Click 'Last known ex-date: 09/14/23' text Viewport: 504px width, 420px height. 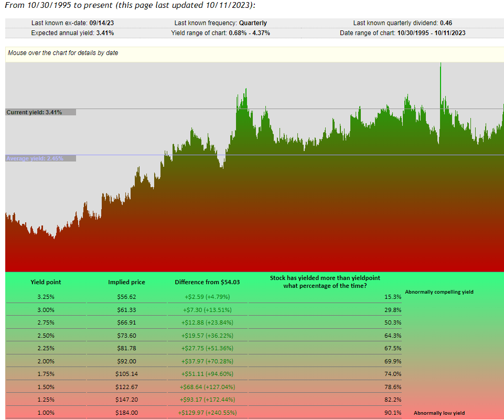pyautogui.click(x=73, y=23)
